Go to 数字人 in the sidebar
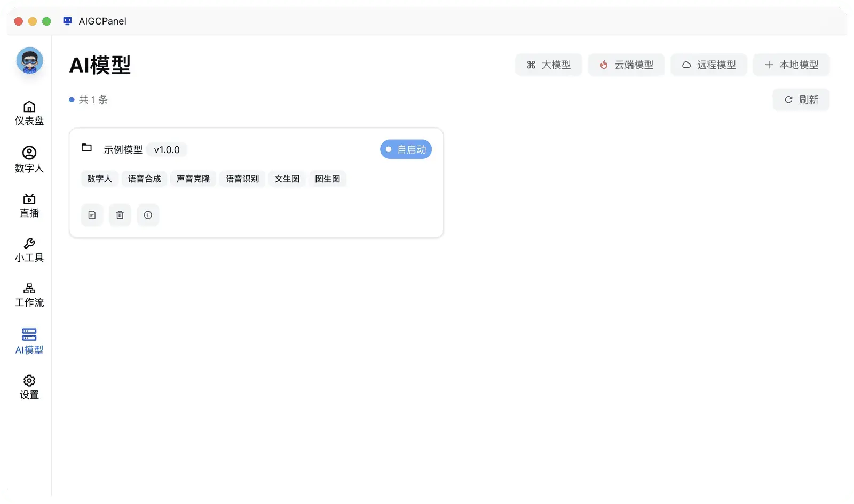The image size is (854, 504). pos(29,159)
